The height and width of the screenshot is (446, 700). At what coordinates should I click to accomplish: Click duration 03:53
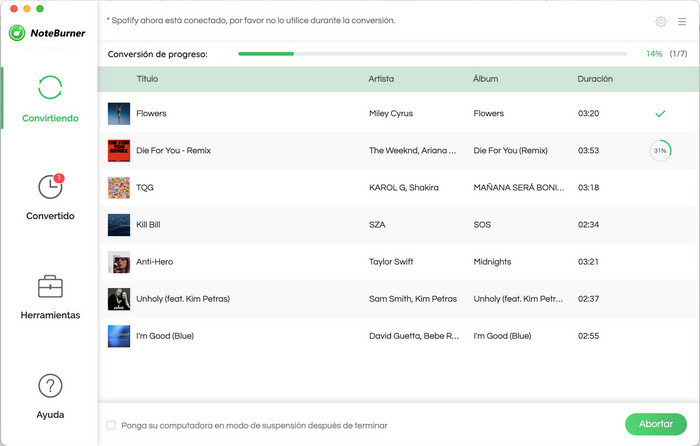(588, 150)
